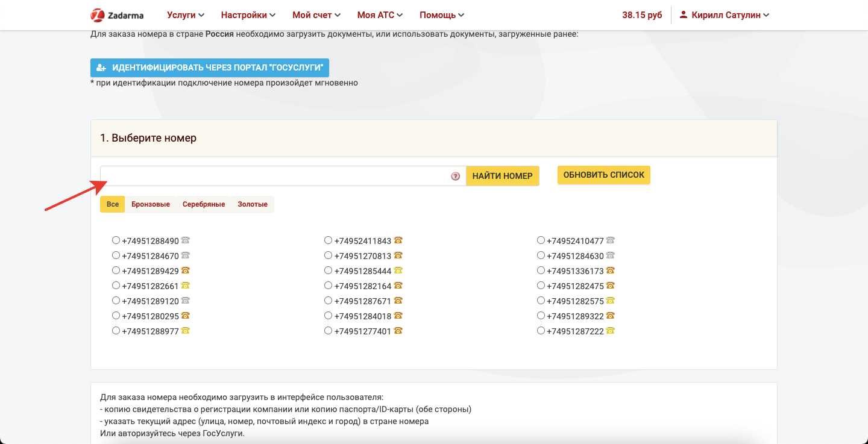Open the Моя АТС dropdown
The height and width of the screenshot is (444, 868).
380,15
